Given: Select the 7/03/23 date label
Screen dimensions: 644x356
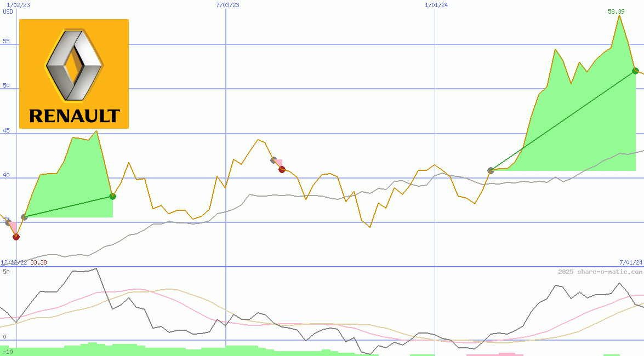Looking at the screenshot, I should coord(227,5).
